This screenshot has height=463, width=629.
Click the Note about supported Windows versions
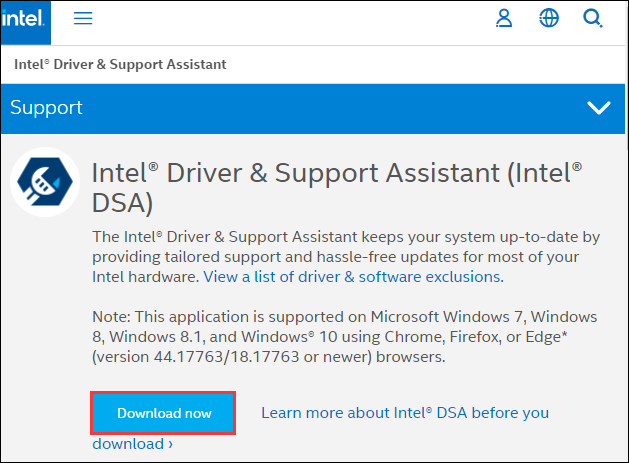point(345,337)
